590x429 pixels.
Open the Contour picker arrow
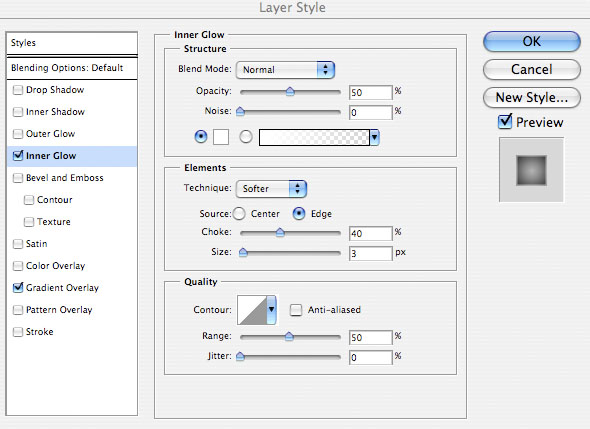coord(271,310)
